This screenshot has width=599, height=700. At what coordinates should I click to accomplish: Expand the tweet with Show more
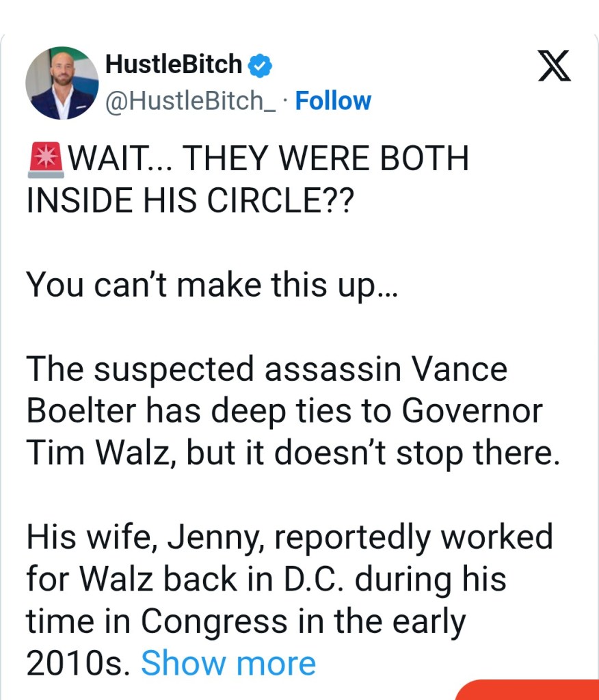[x=228, y=662]
